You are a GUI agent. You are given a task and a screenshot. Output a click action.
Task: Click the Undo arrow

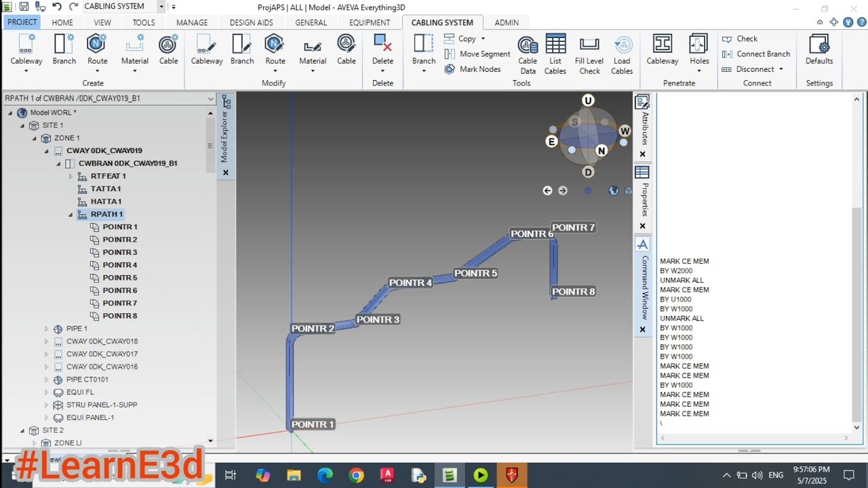point(57,7)
